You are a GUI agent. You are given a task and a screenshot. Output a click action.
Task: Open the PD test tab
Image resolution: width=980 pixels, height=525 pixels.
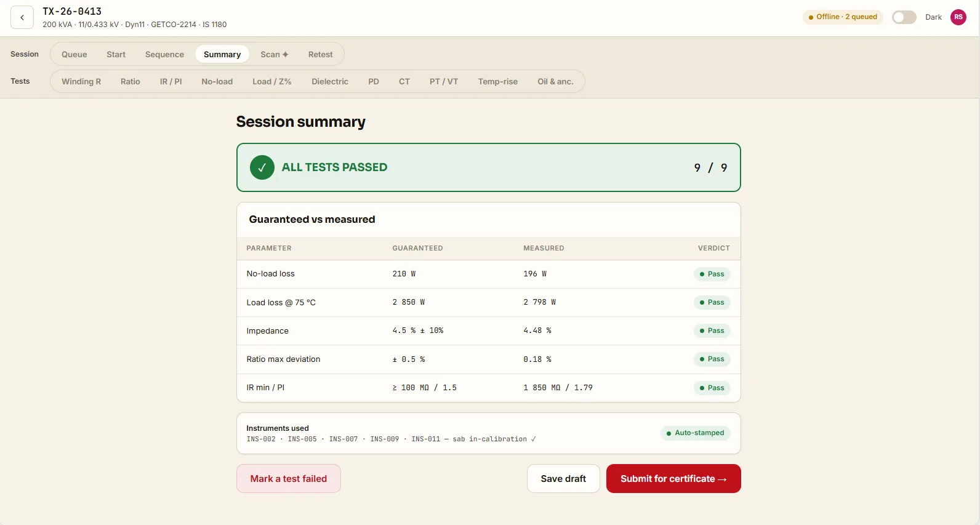pyautogui.click(x=374, y=81)
